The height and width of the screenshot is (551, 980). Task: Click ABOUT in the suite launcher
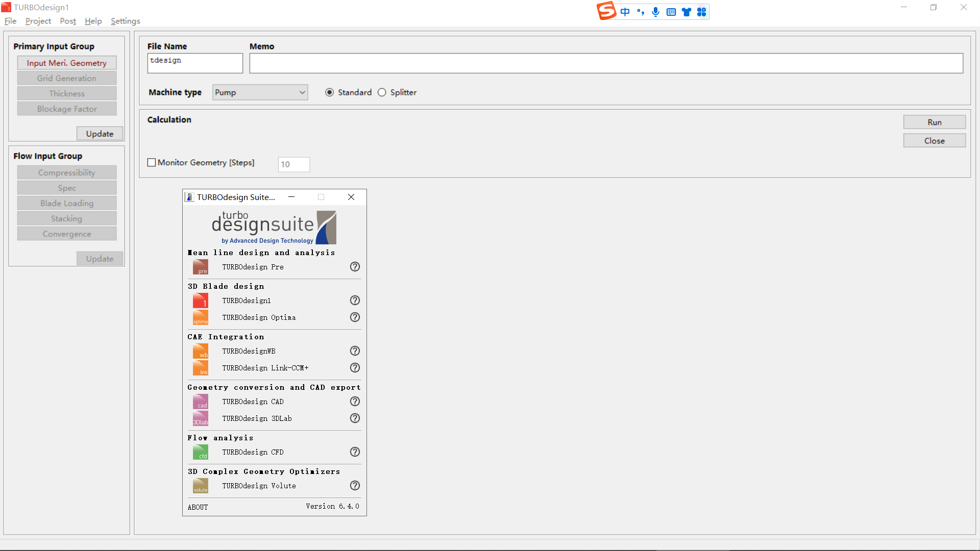(x=198, y=507)
